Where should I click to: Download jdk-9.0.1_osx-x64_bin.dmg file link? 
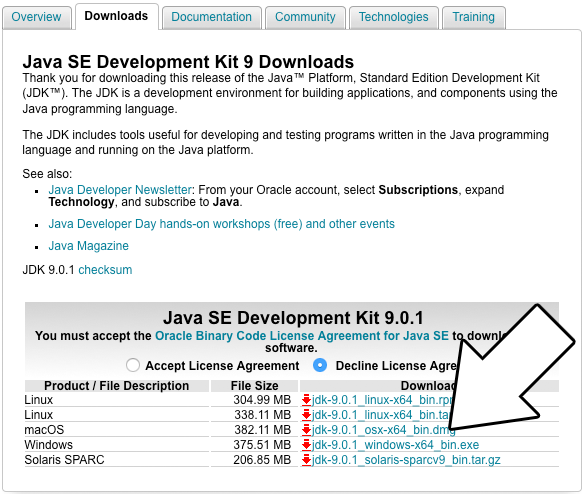click(x=384, y=429)
